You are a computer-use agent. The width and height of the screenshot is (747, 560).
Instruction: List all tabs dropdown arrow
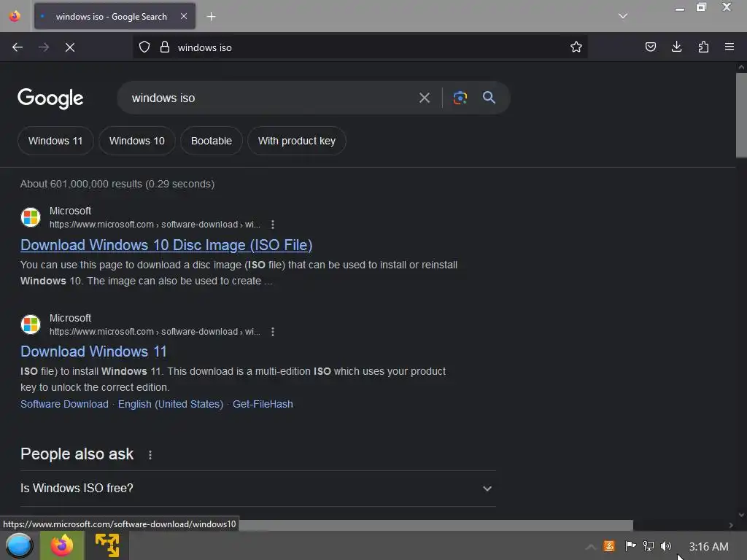pyautogui.click(x=623, y=16)
